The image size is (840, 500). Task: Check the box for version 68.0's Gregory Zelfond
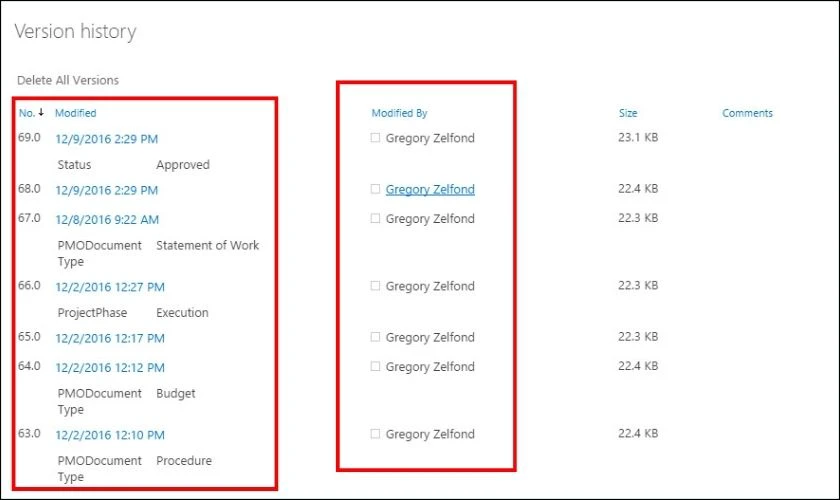tap(375, 189)
